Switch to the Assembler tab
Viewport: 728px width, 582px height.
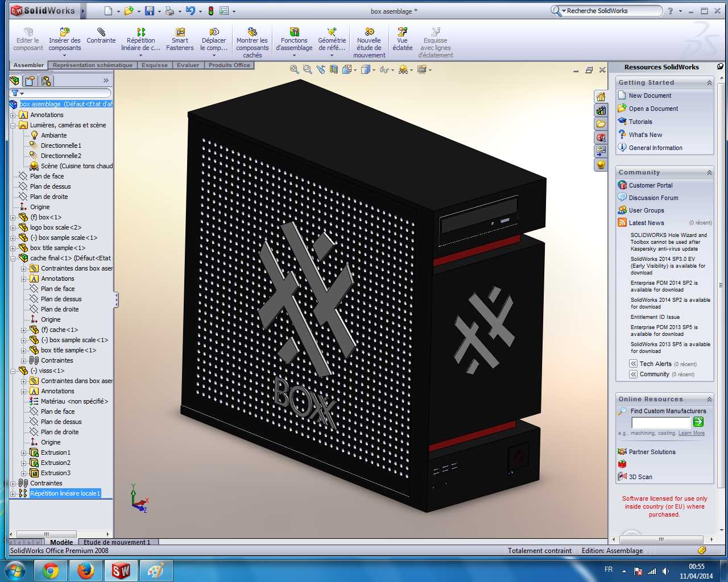[28, 65]
